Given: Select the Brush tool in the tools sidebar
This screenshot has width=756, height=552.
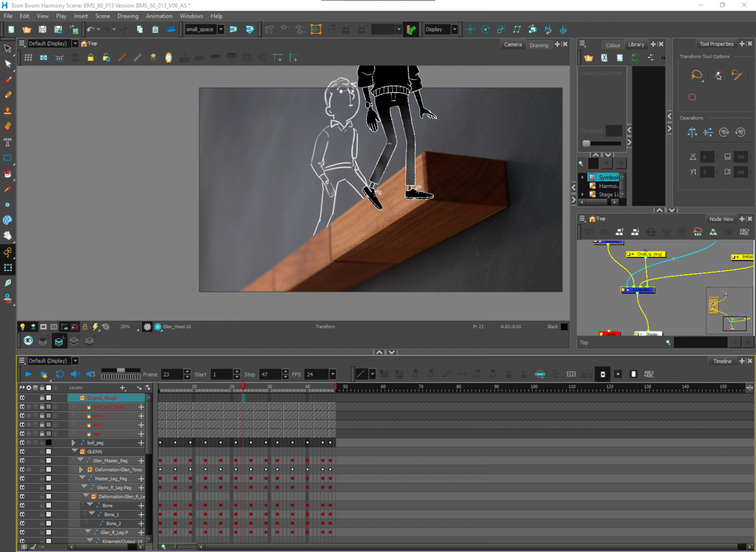Looking at the screenshot, I should coord(8,80).
